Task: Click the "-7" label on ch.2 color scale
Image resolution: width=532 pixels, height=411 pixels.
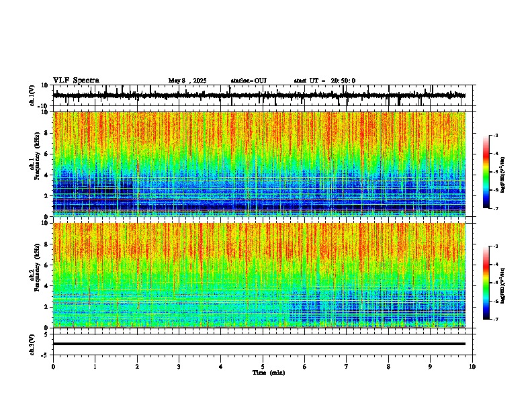Action: 495,319
